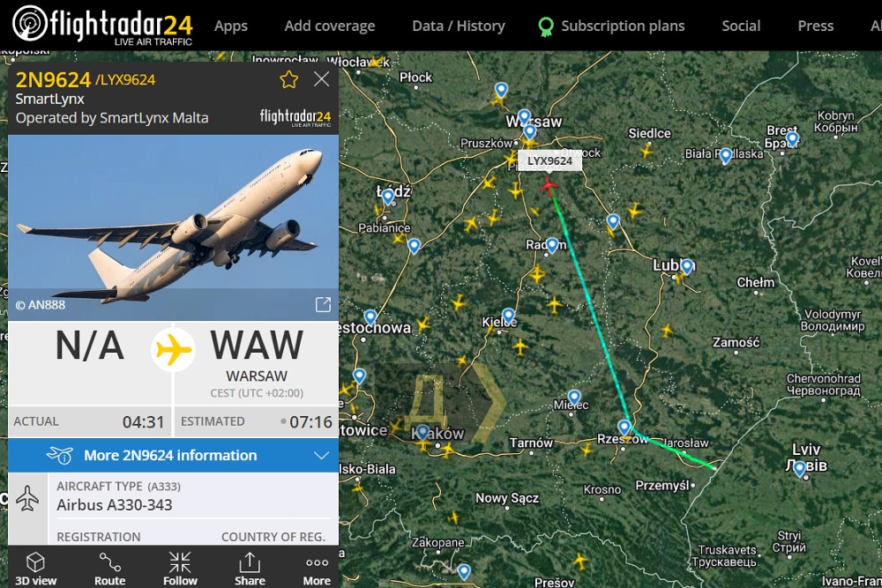Select red LYX9624 aircraft on map
Image resolution: width=882 pixels, height=588 pixels.
549,185
